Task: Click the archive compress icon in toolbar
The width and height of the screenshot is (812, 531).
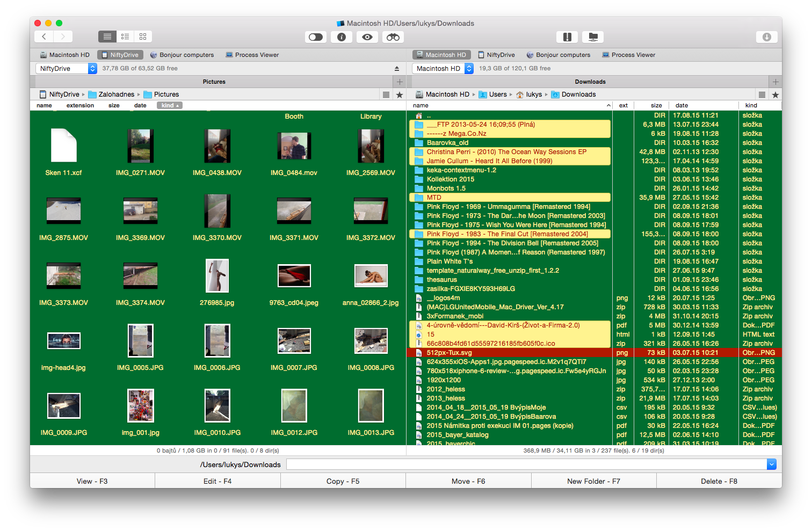Action: [x=567, y=37]
